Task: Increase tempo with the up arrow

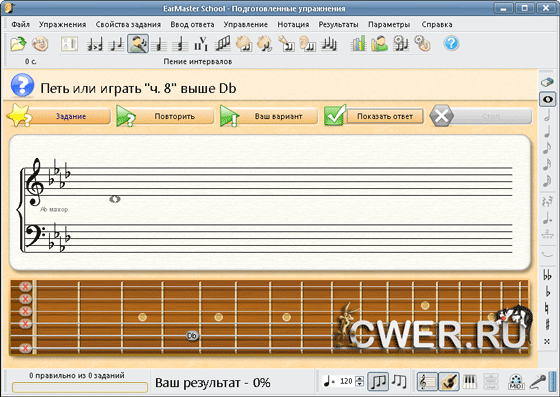Action: (x=360, y=378)
